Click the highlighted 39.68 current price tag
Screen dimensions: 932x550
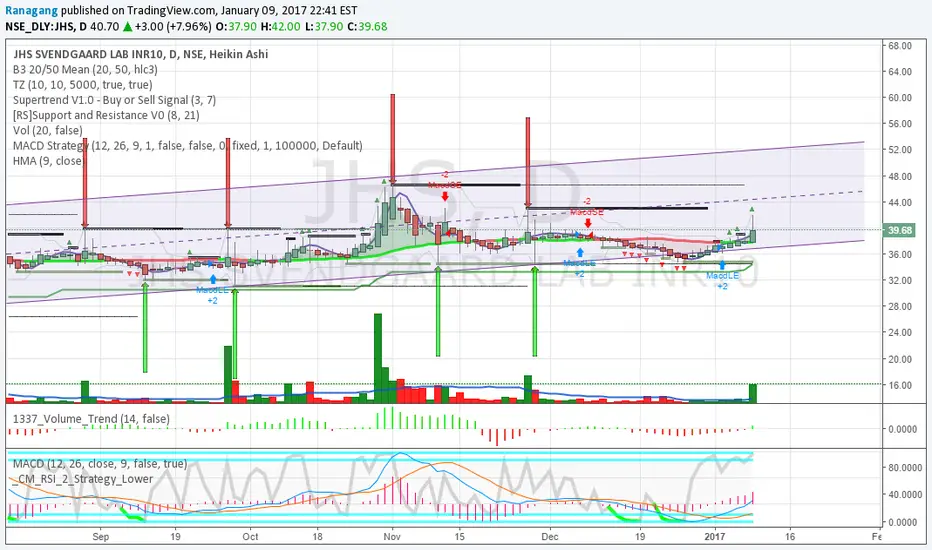pos(899,231)
